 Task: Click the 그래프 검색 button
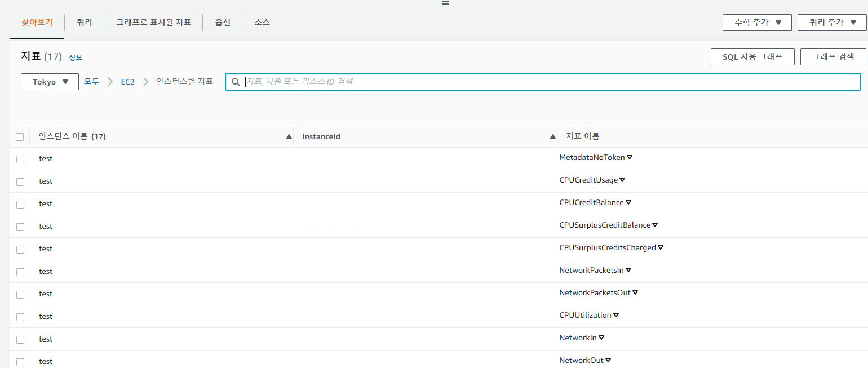click(x=833, y=56)
